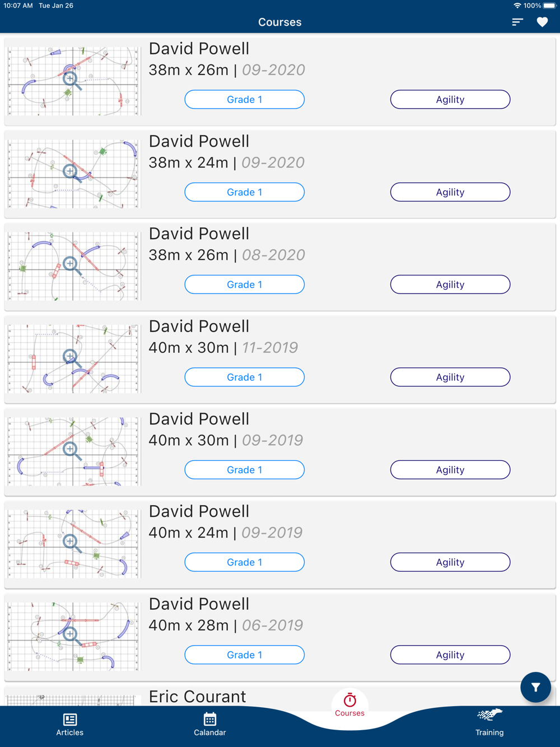Tap Agility on the 06-2019 course
The height and width of the screenshot is (747, 560).
click(x=450, y=655)
